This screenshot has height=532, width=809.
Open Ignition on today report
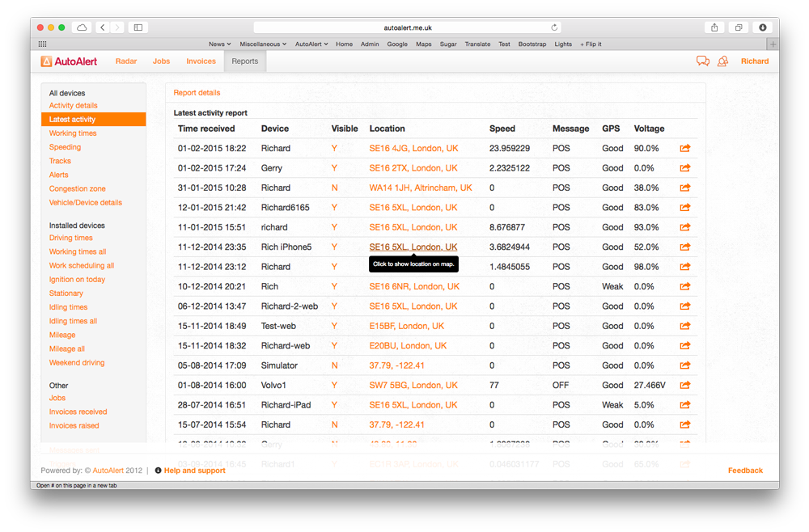[77, 280]
